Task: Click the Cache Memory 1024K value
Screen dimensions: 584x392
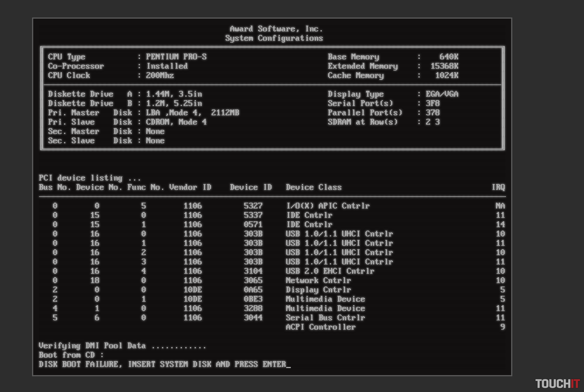Action: [446, 75]
